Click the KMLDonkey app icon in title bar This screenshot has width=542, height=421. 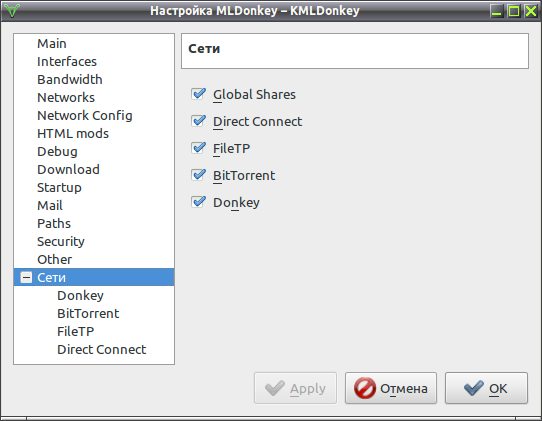12,11
